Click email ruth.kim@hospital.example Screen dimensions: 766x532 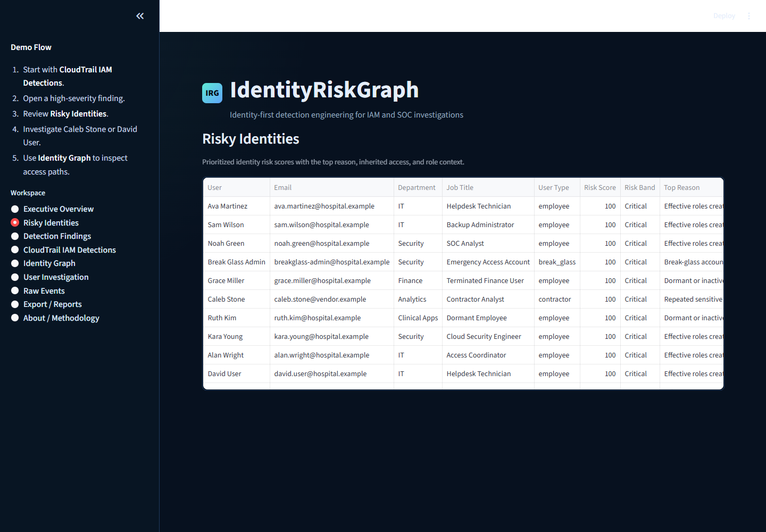coord(332,318)
